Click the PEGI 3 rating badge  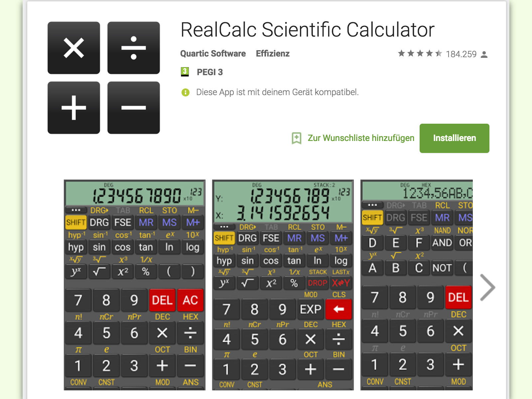coord(185,72)
